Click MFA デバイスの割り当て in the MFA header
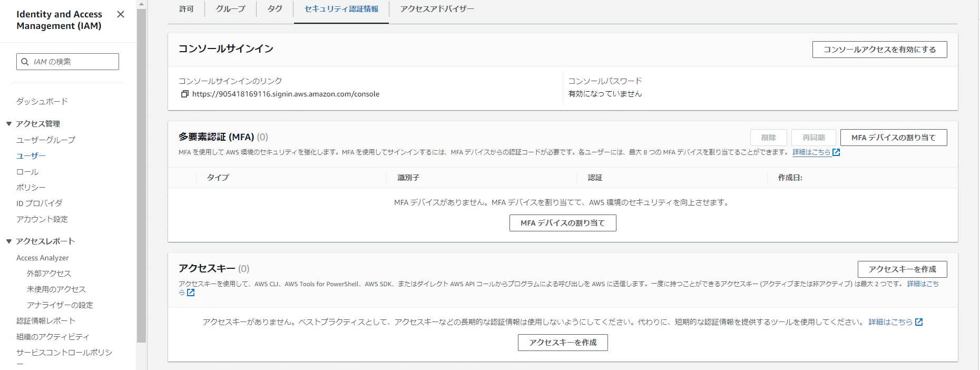This screenshot has height=370, width=980. 894,138
